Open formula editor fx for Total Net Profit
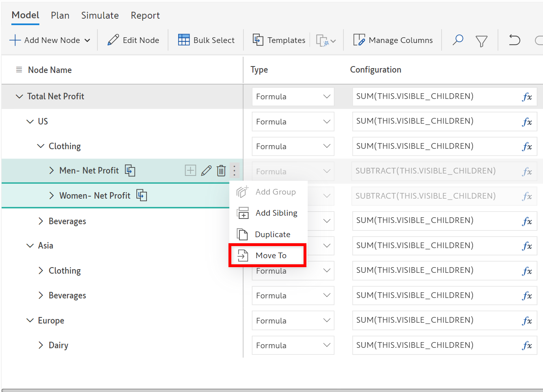Viewport: 543px width, 392px height. 527,97
